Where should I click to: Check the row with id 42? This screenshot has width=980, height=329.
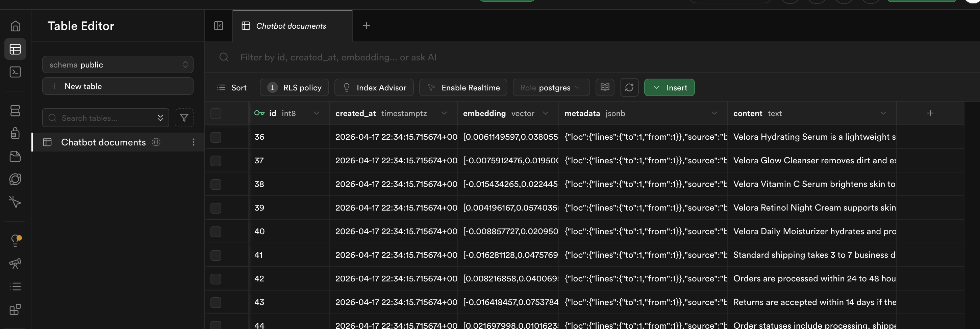click(x=216, y=279)
